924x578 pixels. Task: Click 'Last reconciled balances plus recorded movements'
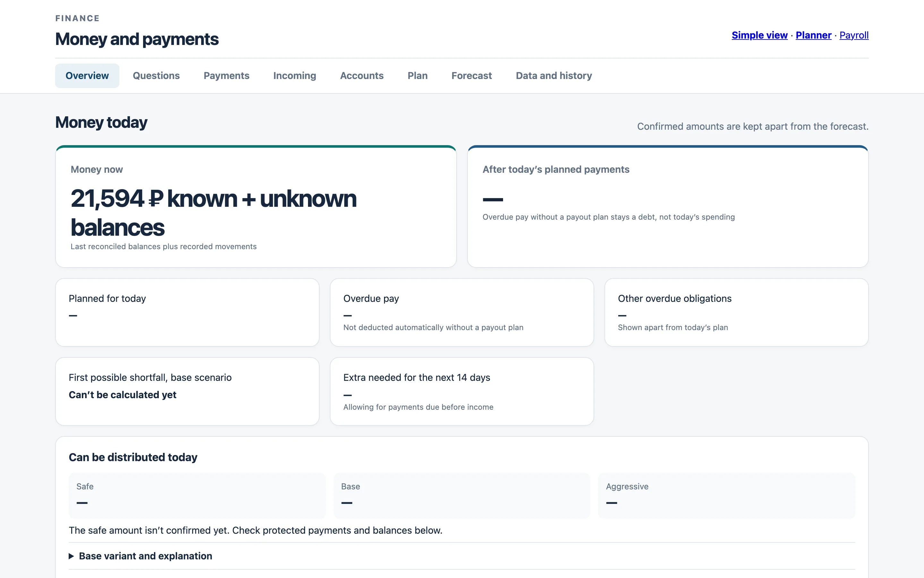tap(163, 247)
